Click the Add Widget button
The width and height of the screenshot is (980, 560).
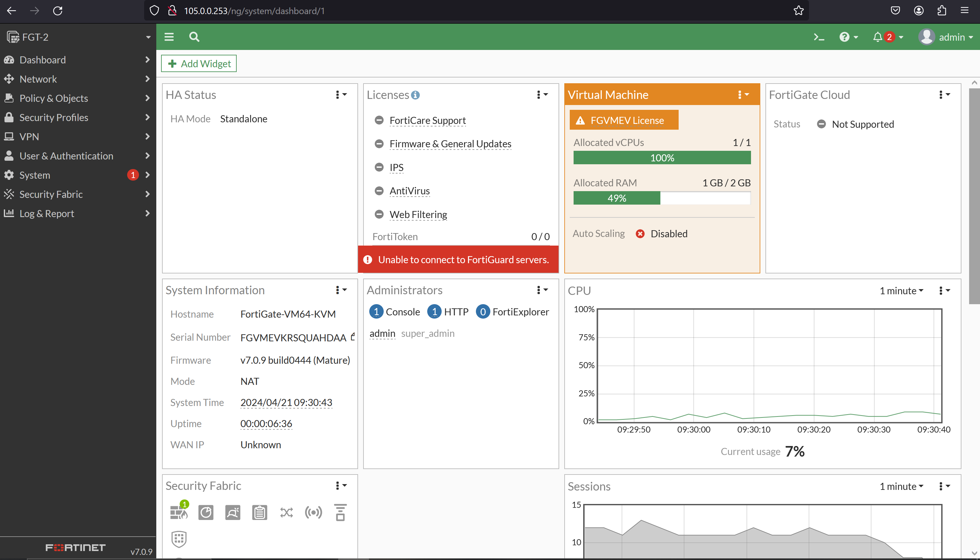(x=199, y=63)
